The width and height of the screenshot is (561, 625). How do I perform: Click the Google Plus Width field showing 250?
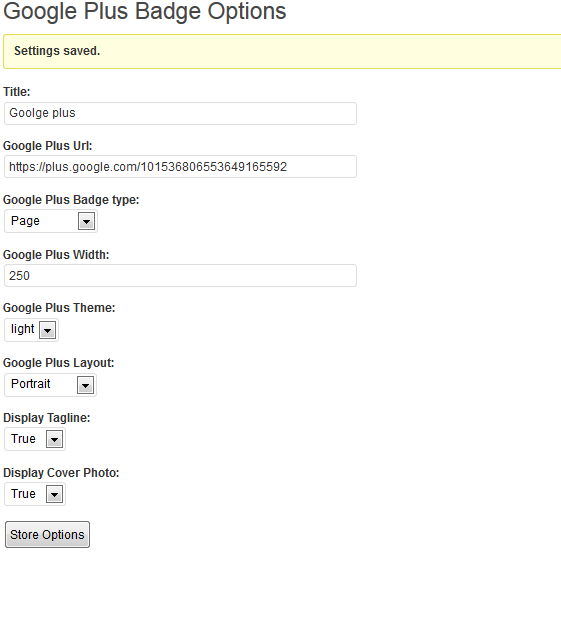tap(180, 275)
